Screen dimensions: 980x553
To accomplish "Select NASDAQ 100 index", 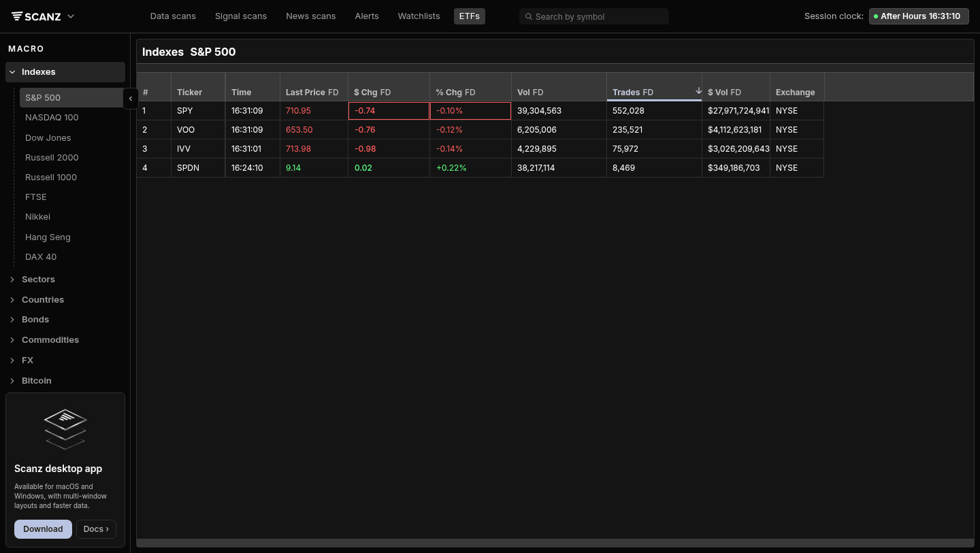I will (x=52, y=118).
